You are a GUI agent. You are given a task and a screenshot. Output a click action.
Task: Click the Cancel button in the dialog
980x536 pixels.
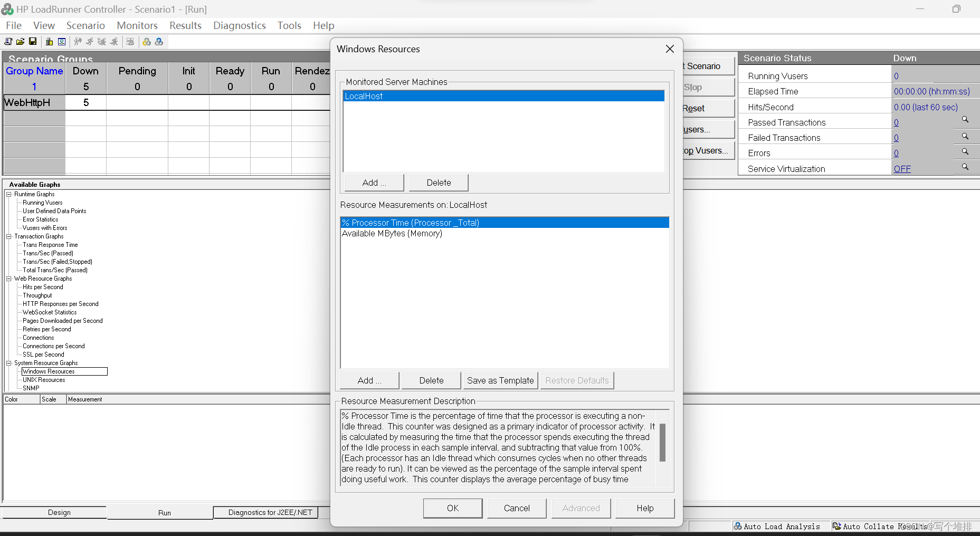point(517,508)
